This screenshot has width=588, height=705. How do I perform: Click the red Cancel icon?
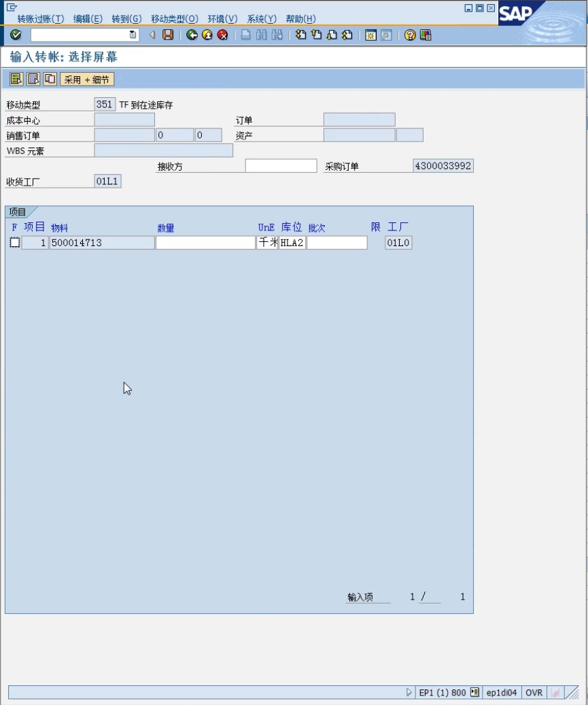coord(222,35)
